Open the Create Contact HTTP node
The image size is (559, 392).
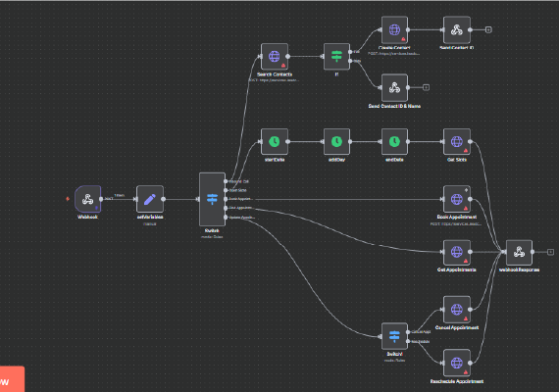click(x=394, y=30)
